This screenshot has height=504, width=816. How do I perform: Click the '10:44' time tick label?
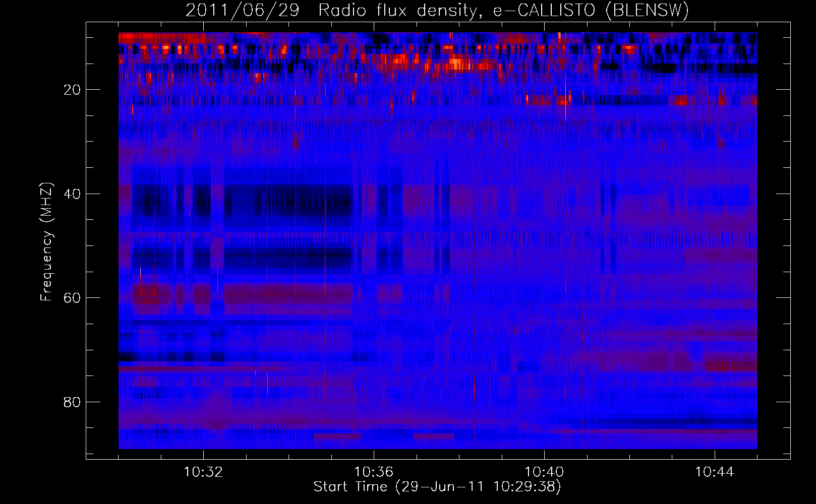pos(715,472)
